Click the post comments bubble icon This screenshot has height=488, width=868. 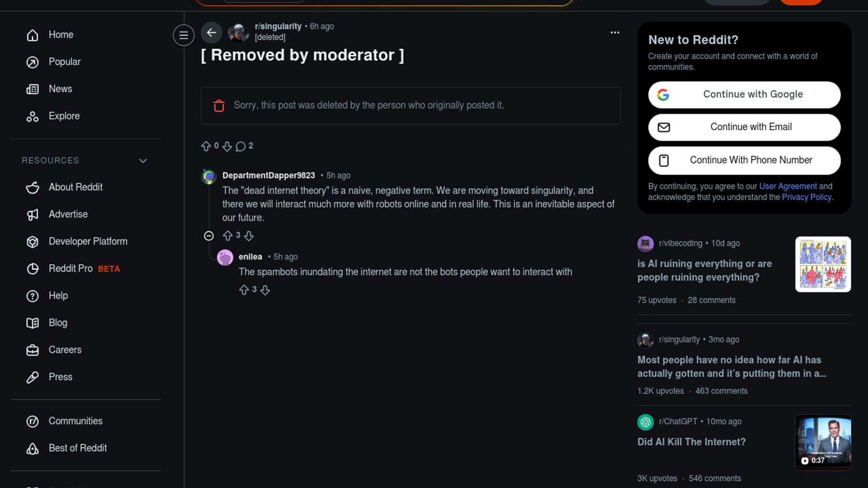point(241,146)
